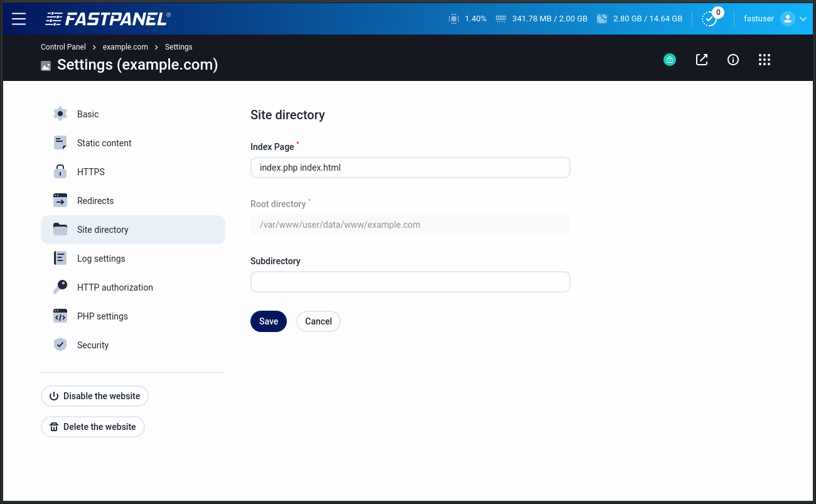Open Log settings section
The image size is (816, 504).
coord(133,259)
